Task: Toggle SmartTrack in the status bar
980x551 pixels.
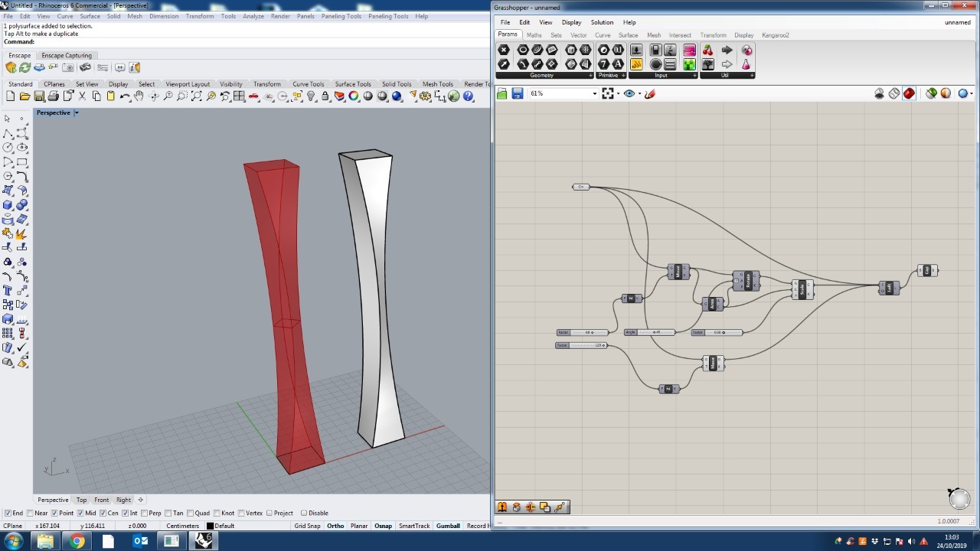Action: coord(414,526)
